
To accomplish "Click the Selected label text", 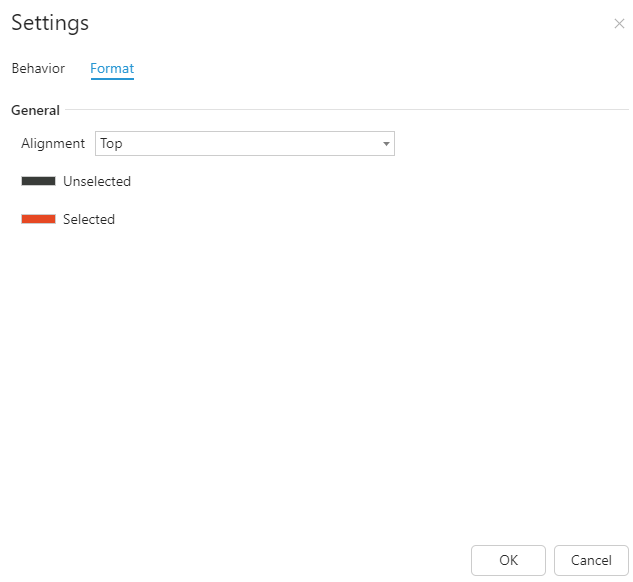I will (89, 219).
